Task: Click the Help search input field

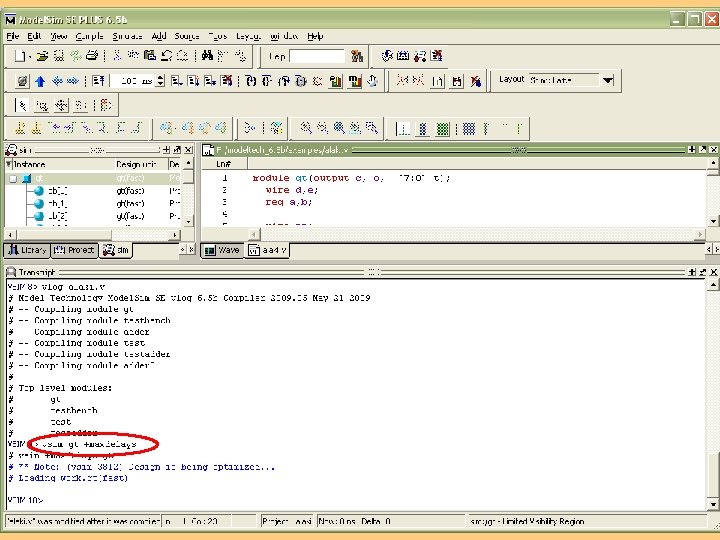Action: click(x=317, y=56)
